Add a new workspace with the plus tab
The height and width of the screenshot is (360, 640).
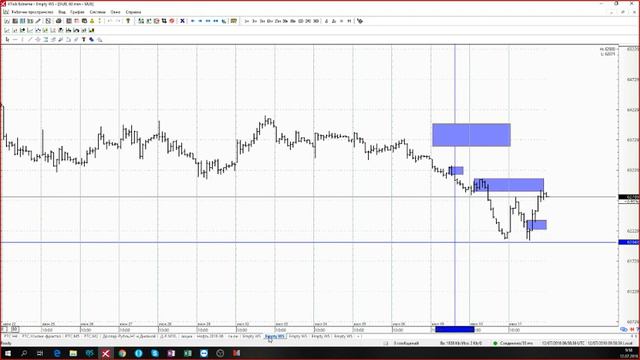[358, 336]
